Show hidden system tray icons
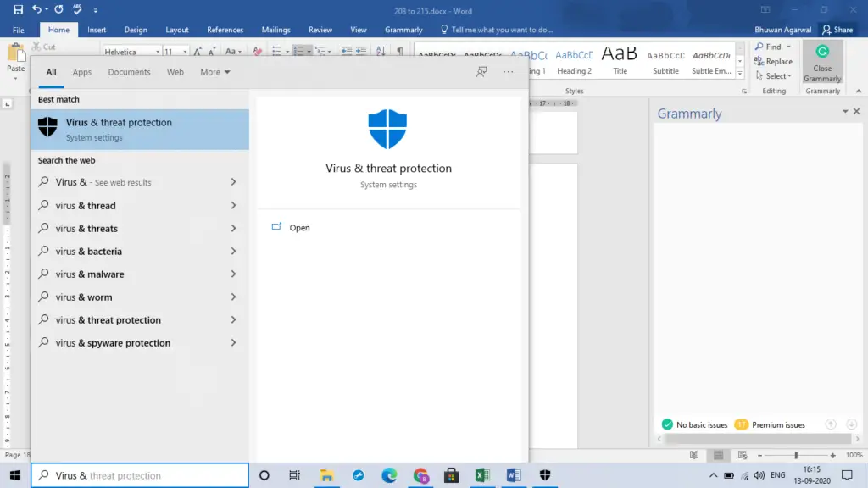The image size is (868, 488). pos(713,475)
